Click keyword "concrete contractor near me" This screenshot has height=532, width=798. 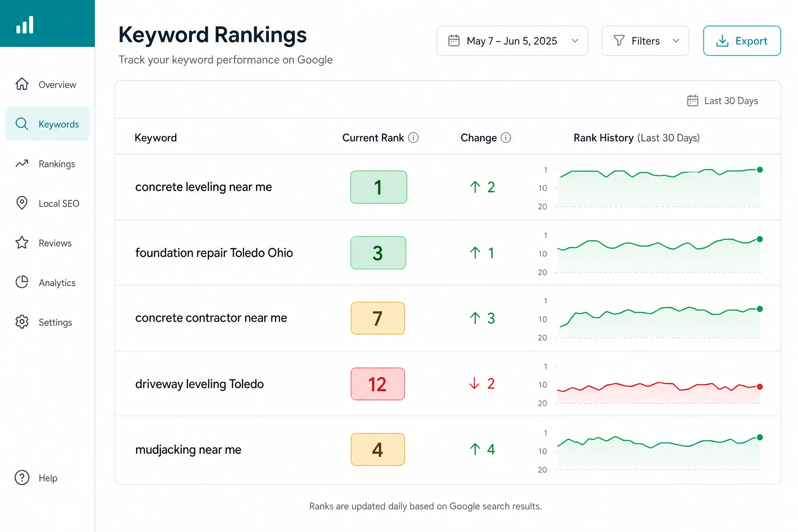(211, 318)
